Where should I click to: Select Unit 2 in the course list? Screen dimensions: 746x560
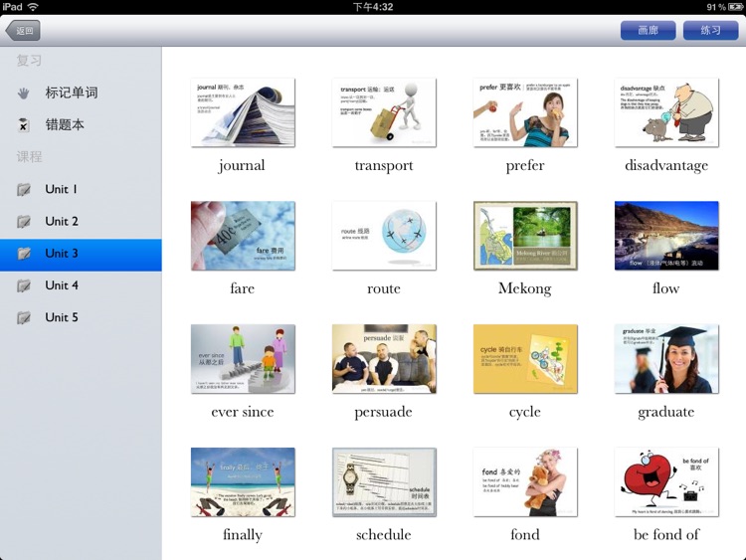click(x=81, y=221)
